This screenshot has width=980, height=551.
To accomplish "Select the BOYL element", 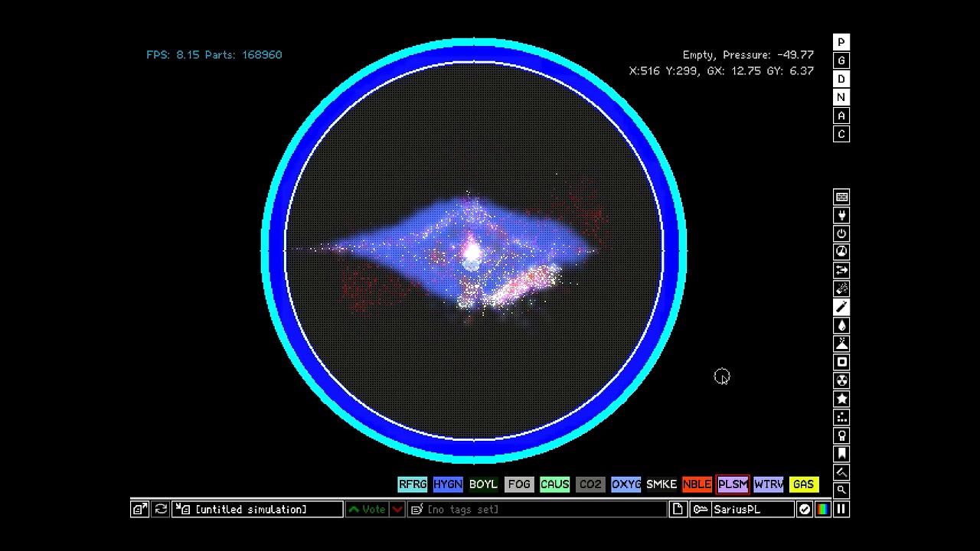I will tap(483, 484).
